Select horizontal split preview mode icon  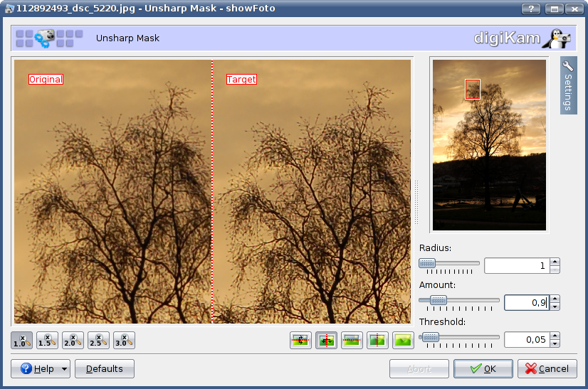point(352,340)
